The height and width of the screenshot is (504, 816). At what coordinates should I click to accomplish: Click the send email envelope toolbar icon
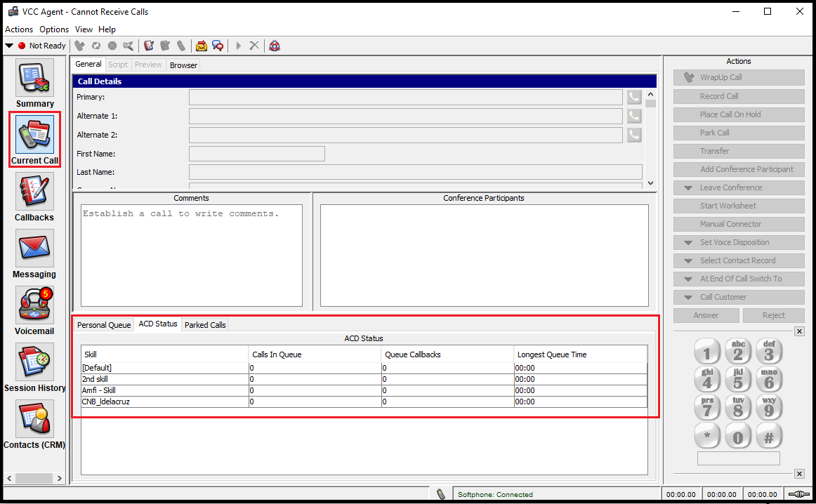pos(202,46)
